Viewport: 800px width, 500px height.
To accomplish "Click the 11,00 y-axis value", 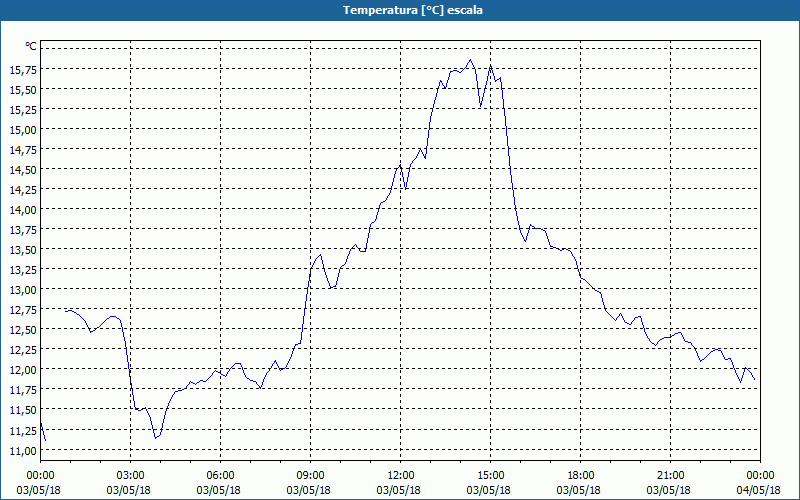I will click(x=23, y=451).
